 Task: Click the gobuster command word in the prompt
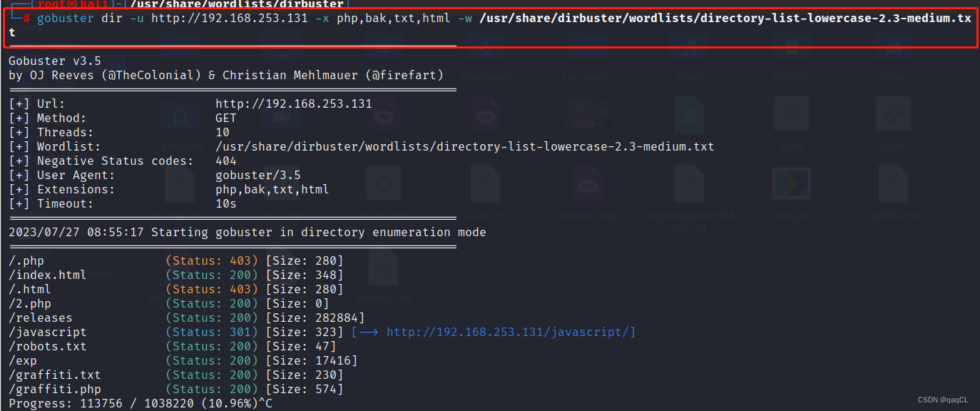[66, 18]
